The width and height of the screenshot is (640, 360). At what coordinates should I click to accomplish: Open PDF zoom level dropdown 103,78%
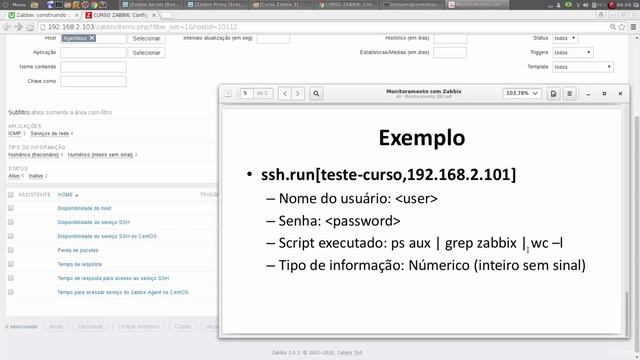coord(522,93)
